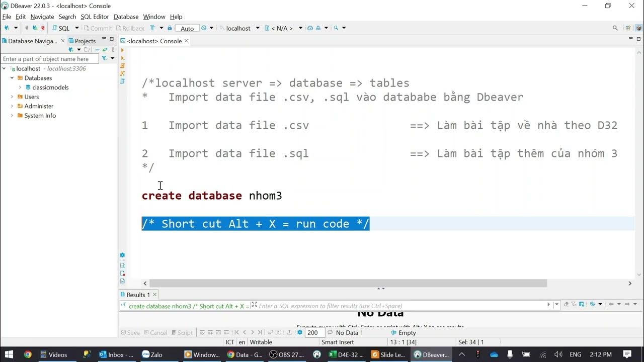
Task: Select System Info tree item
Action: (40, 116)
